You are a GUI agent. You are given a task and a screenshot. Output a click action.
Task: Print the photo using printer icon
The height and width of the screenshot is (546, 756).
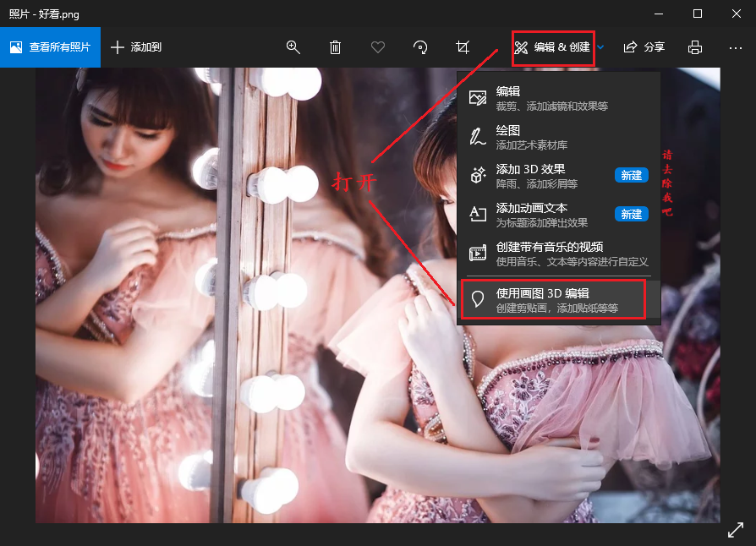coord(695,47)
